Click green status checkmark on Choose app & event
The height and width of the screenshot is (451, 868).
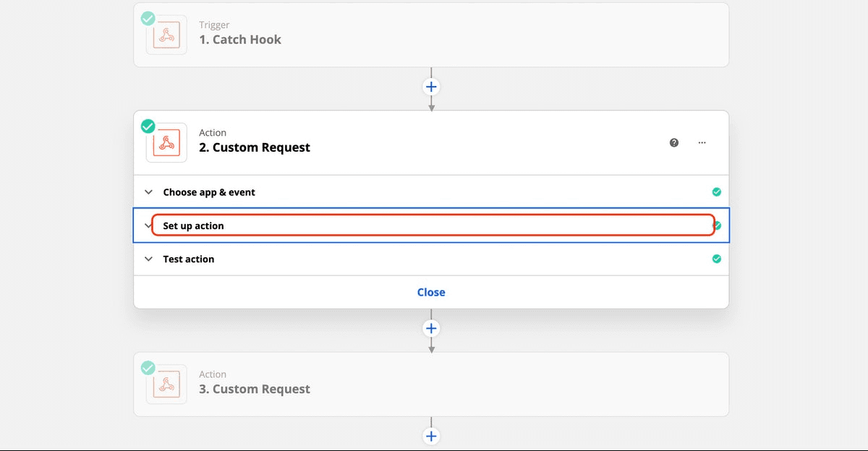(x=716, y=192)
